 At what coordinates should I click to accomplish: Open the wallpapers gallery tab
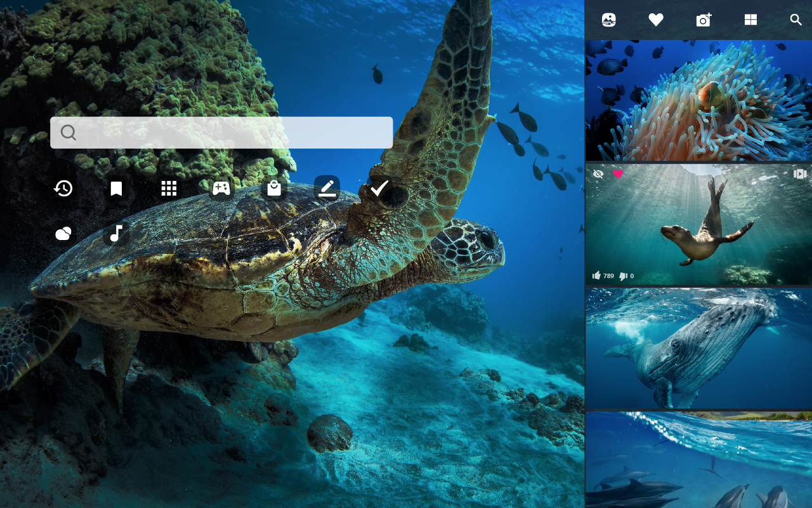coord(609,20)
